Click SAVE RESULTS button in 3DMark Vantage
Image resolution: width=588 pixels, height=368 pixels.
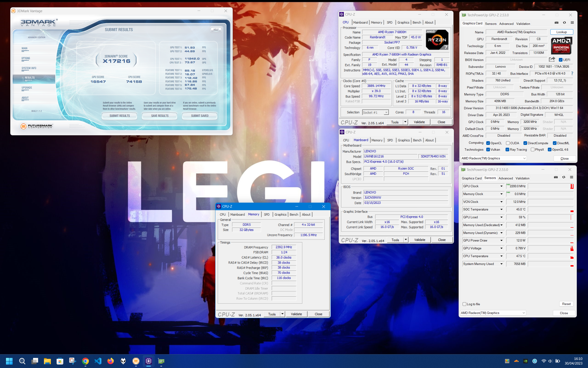tap(160, 116)
